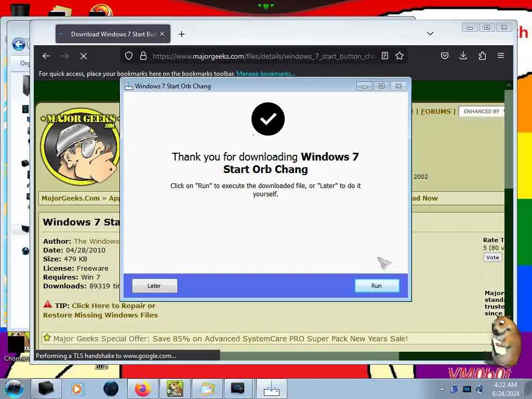Image resolution: width=532 pixels, height=399 pixels.
Task: Open the dark globe browser taskbar icon
Action: click(x=111, y=389)
